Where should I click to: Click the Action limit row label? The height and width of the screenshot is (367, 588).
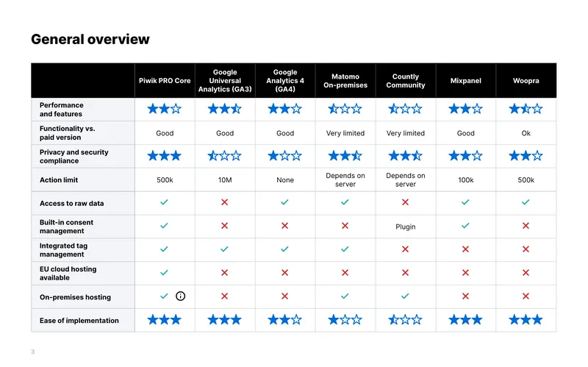coord(59,179)
